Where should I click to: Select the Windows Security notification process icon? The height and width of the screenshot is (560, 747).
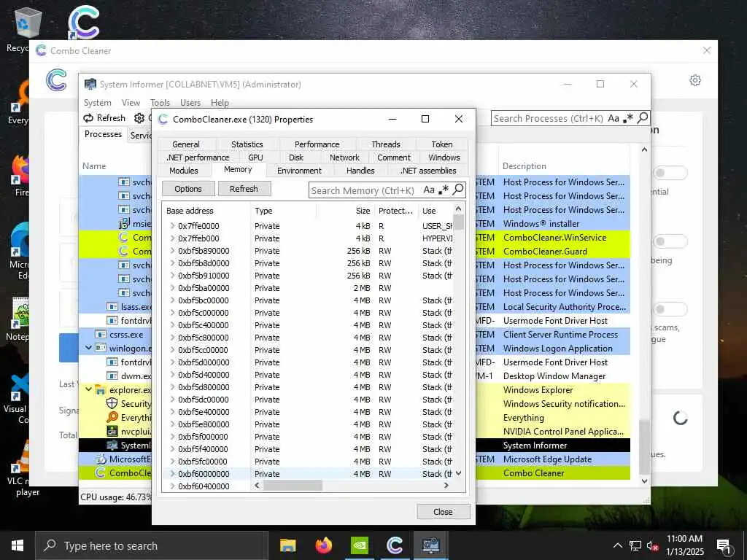pos(112,404)
